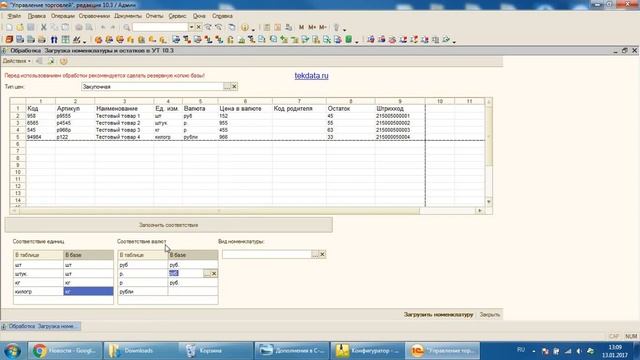This screenshot has height=360, width=640.
Task: Click the Paste clipboard icon
Action: [65, 27]
